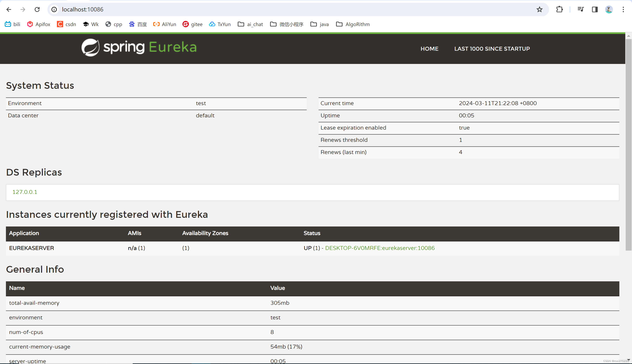Open the media control icon
Viewport: 632px width, 364px height.
pos(580,9)
